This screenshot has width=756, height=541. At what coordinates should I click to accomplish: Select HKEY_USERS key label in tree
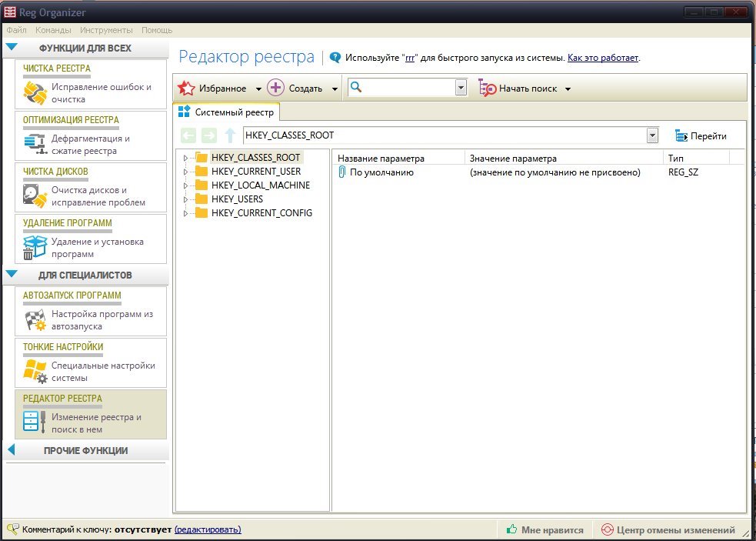click(237, 199)
